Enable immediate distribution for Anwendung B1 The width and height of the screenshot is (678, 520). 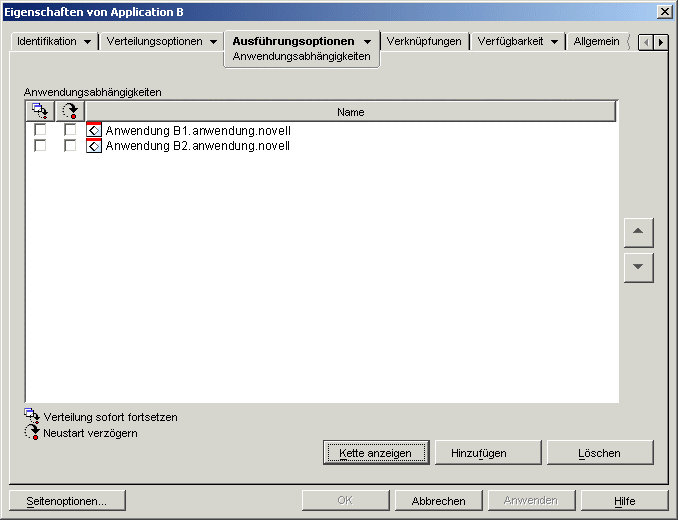[40, 130]
